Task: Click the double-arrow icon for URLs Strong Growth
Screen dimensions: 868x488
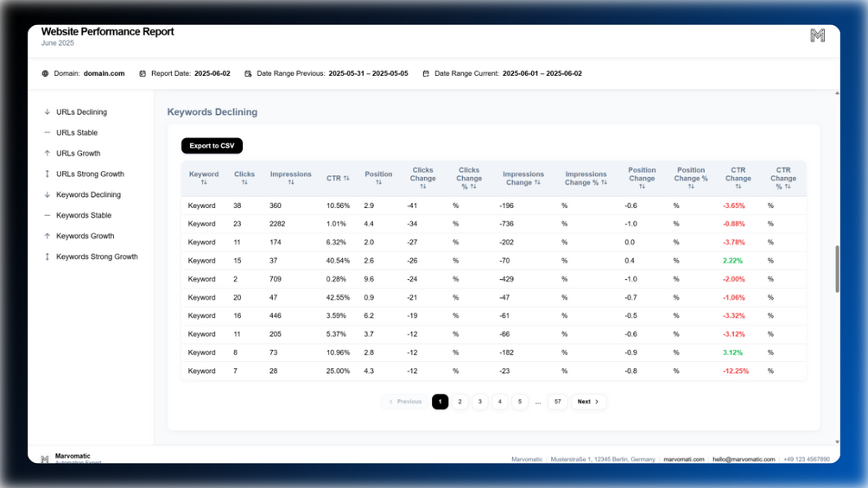Action: 47,174
